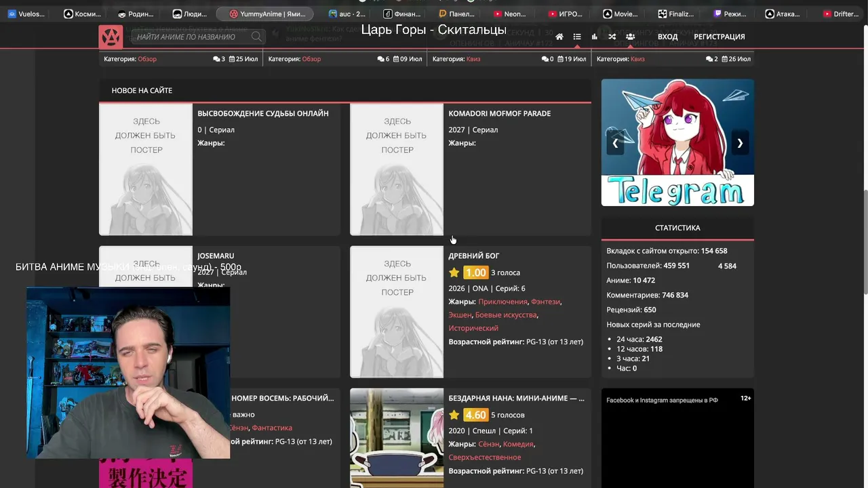The height and width of the screenshot is (488, 868).
Task: Open the Telegram banner image
Action: 677,142
